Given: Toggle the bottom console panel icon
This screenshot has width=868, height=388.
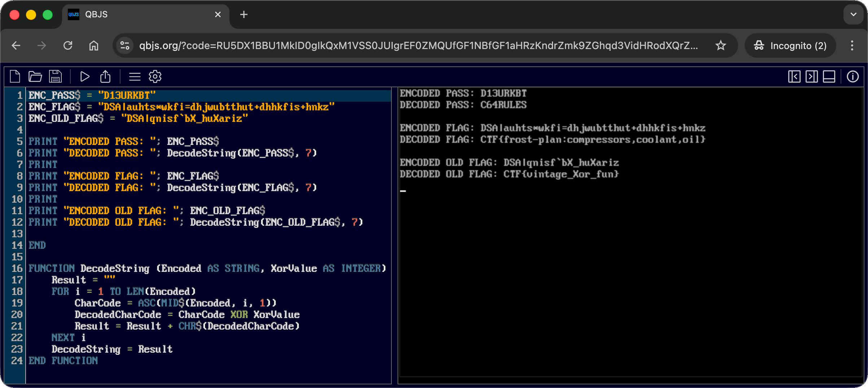Looking at the screenshot, I should [x=829, y=76].
